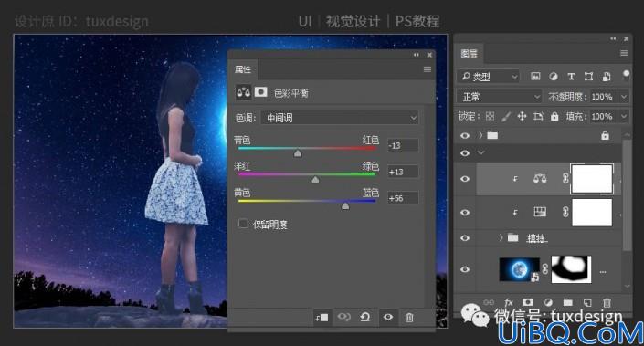Viewport: 644px width, 346px height.
Task: Select the Color Balance layer mask thumbnail
Action: [x=592, y=179]
